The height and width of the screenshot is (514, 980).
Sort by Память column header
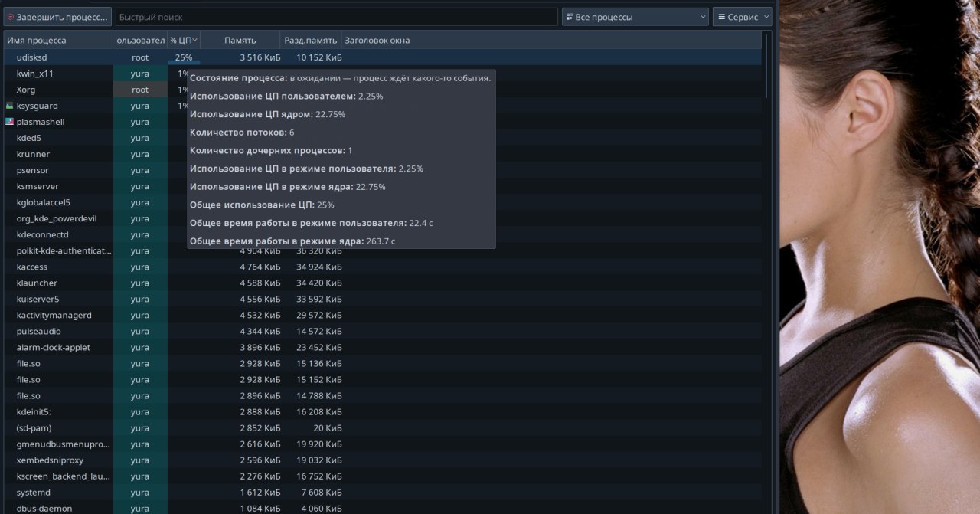click(240, 40)
